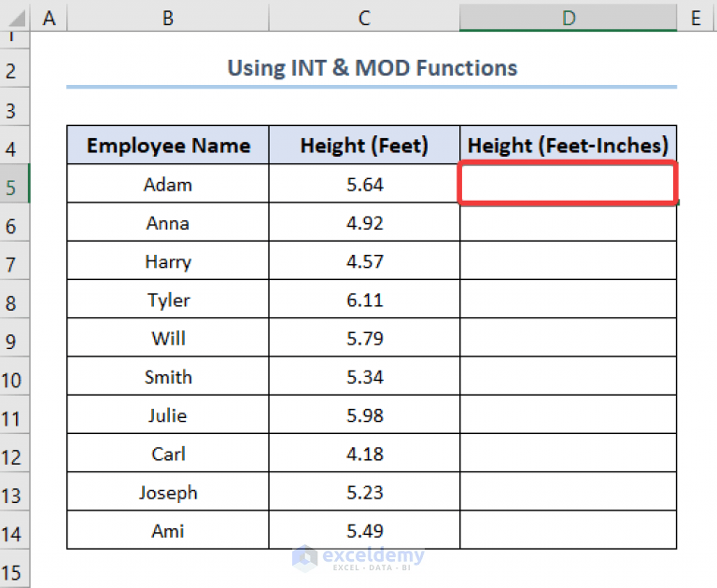Screen dimensions: 717x588
Task: Select row 13 header
Action: tap(15, 492)
